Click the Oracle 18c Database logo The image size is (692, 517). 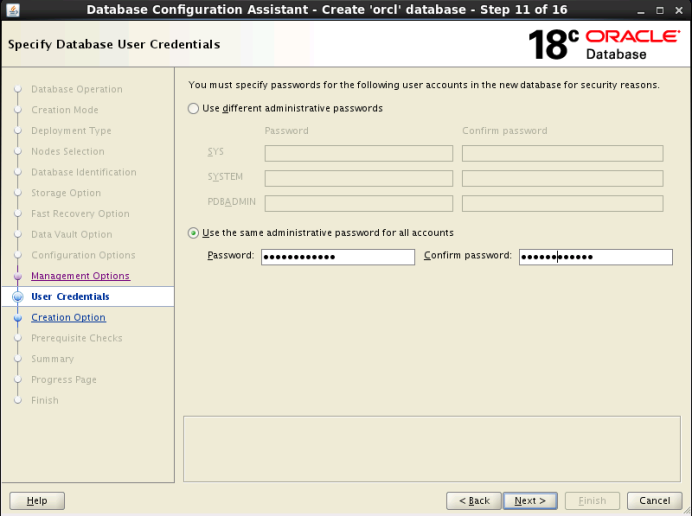pos(604,45)
